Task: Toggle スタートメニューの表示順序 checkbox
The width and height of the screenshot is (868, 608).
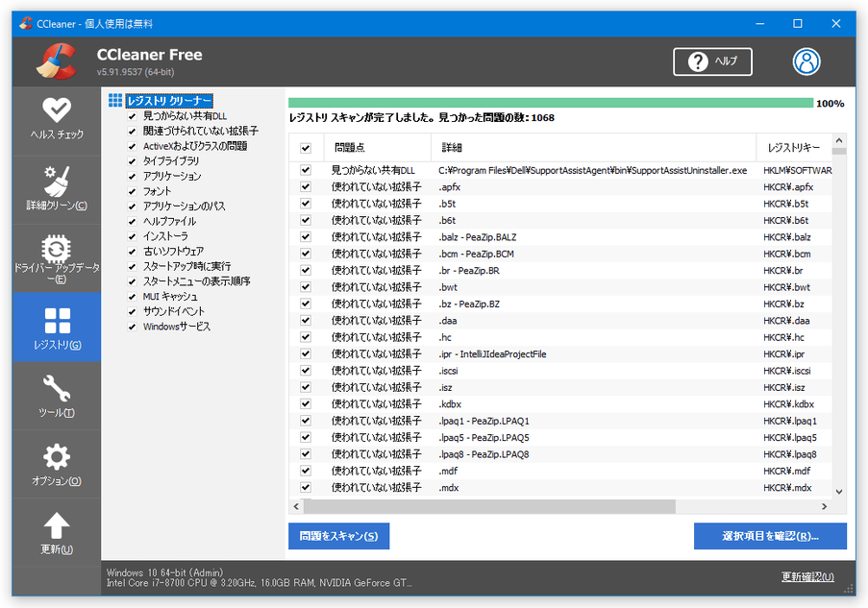Action: [x=132, y=281]
